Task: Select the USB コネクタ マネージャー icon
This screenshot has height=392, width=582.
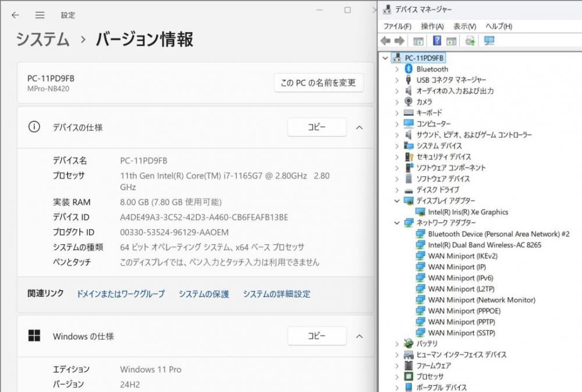Action: 409,80
